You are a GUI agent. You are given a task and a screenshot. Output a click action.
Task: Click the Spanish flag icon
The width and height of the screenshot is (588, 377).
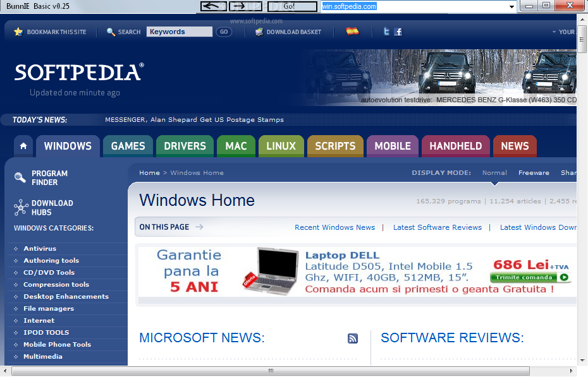[x=352, y=32]
